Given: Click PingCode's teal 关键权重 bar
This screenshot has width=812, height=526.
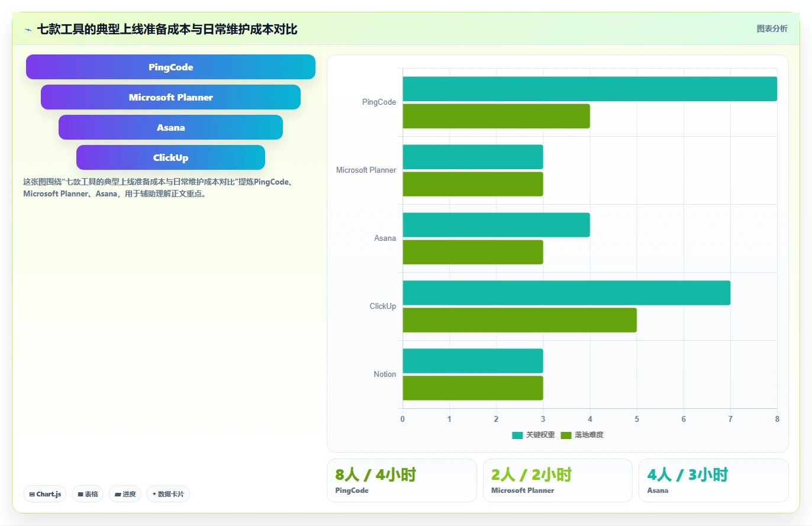Looking at the screenshot, I should [590, 89].
